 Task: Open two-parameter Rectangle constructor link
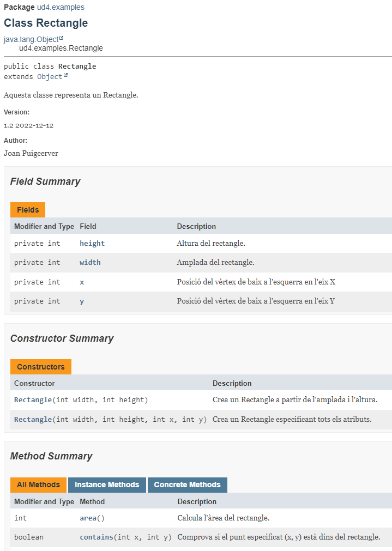tap(33, 400)
